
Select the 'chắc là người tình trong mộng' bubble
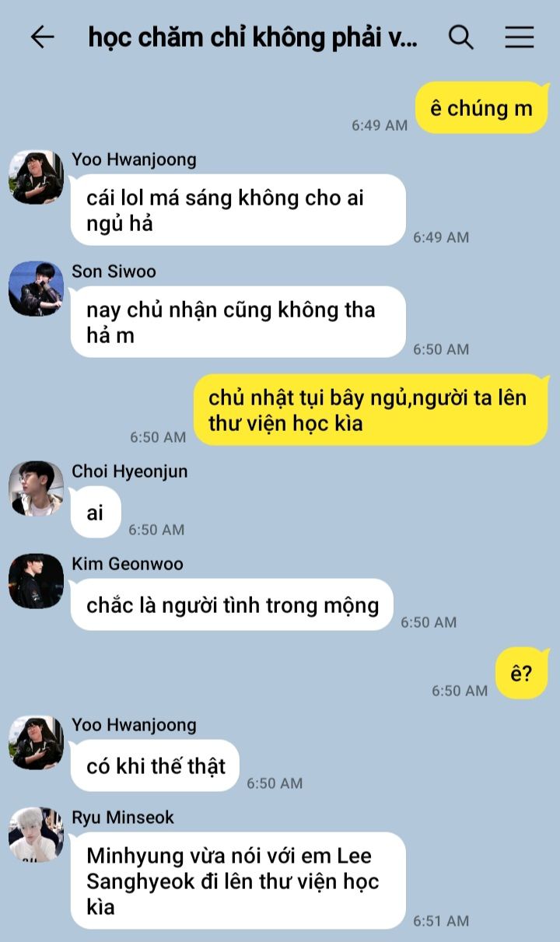click(x=232, y=605)
